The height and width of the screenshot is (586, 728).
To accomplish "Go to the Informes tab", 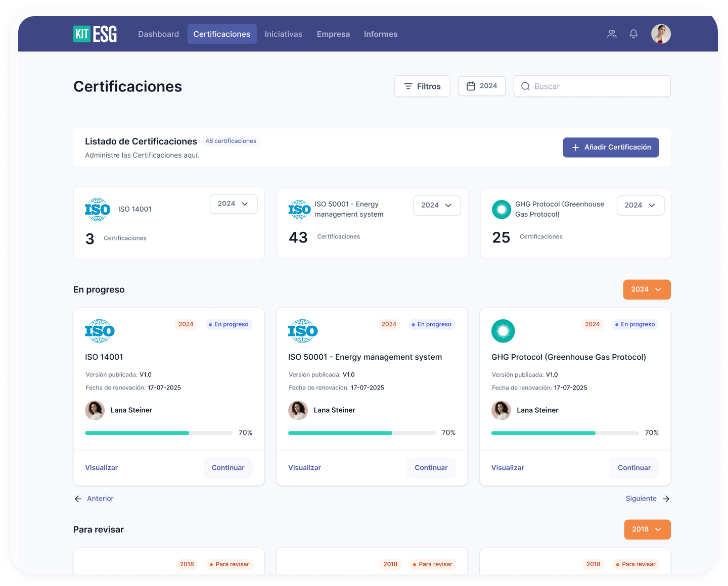I will click(381, 34).
